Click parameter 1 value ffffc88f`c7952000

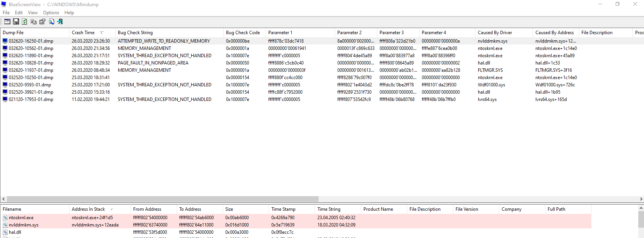pos(285,92)
